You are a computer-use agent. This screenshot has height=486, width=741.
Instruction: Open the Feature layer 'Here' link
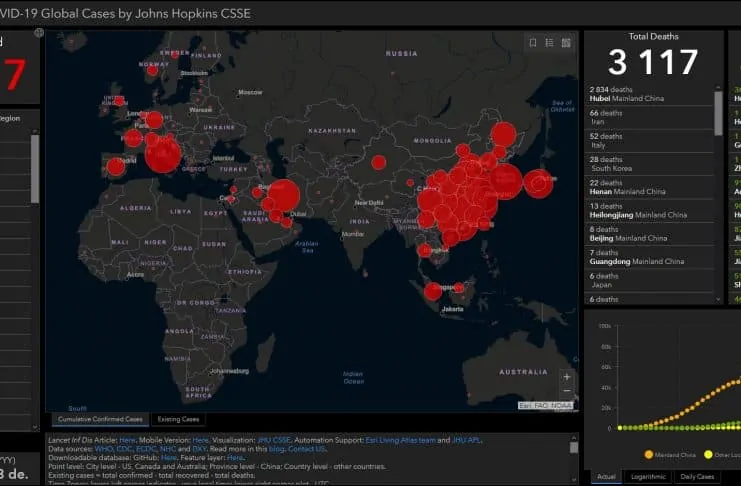point(235,458)
